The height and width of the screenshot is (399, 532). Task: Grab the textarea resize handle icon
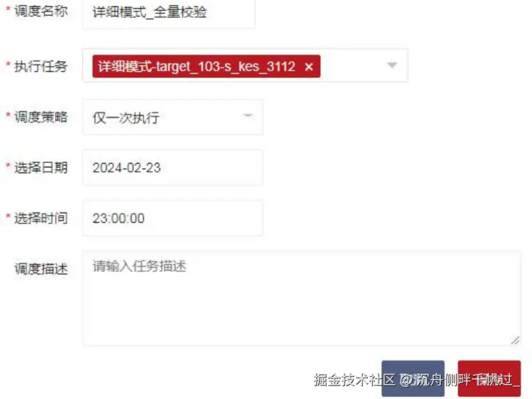[515, 341]
